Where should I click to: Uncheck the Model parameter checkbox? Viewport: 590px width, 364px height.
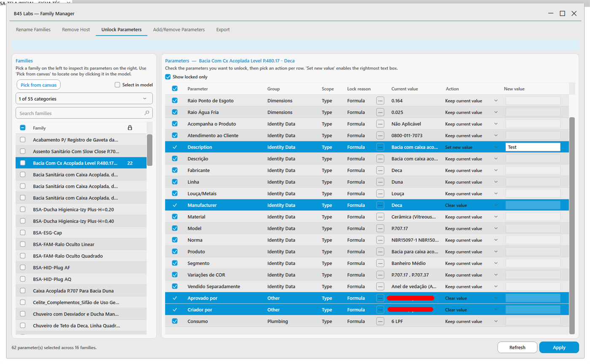tap(175, 228)
